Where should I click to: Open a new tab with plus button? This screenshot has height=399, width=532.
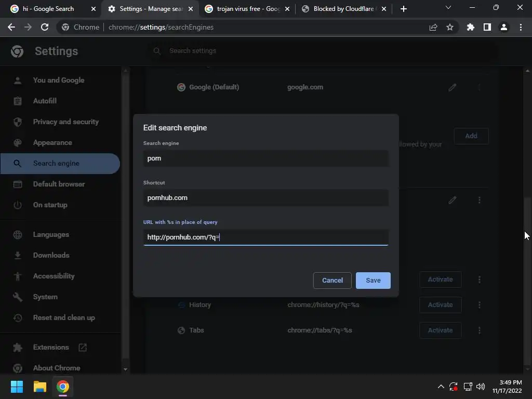pos(403,9)
